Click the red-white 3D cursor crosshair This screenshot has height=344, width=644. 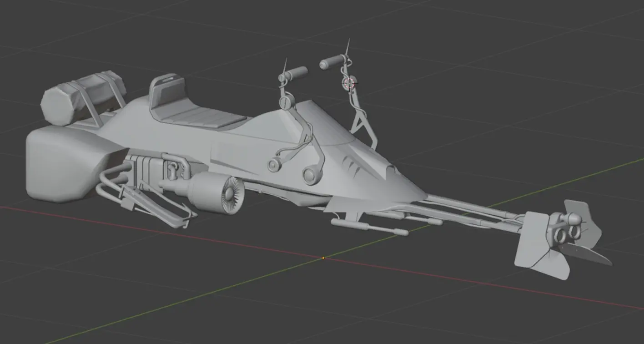[349, 83]
